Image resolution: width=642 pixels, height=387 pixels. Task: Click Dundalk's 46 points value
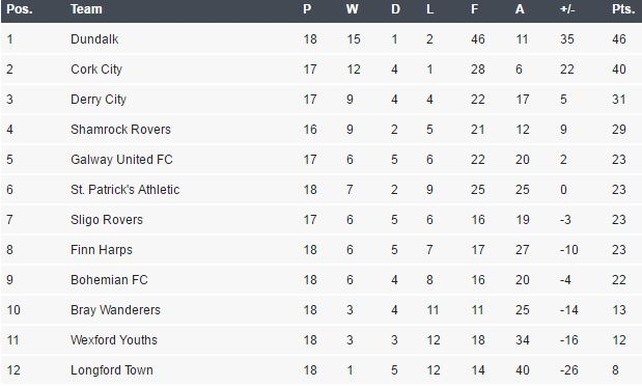[x=619, y=39]
